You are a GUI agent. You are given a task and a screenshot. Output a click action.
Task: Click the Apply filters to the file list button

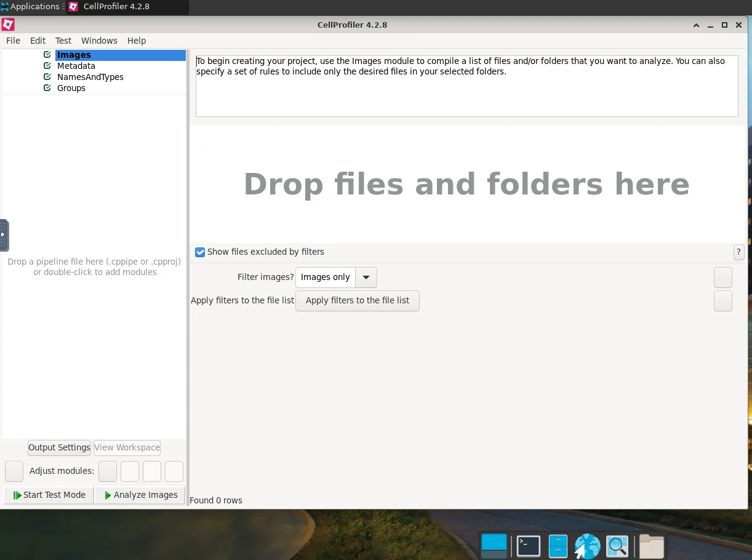[358, 301]
